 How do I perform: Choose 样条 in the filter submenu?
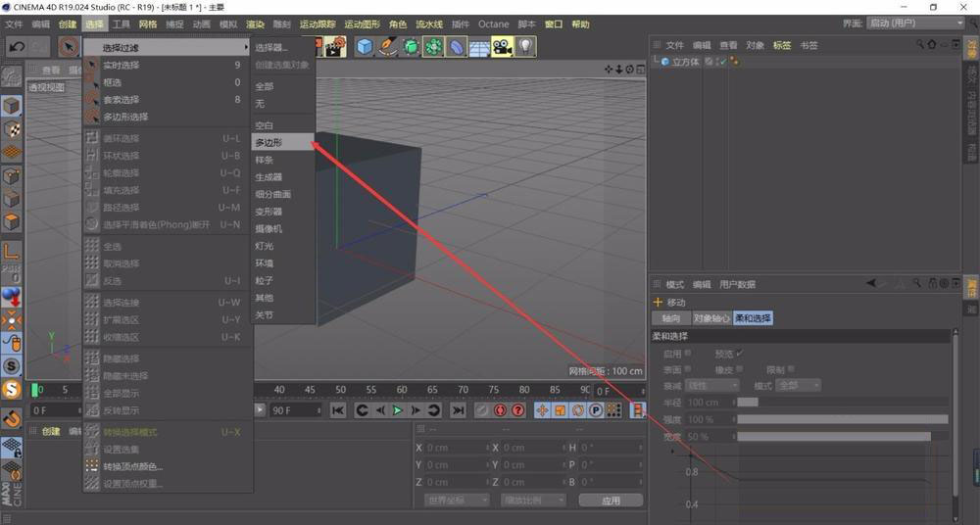pyautogui.click(x=283, y=160)
